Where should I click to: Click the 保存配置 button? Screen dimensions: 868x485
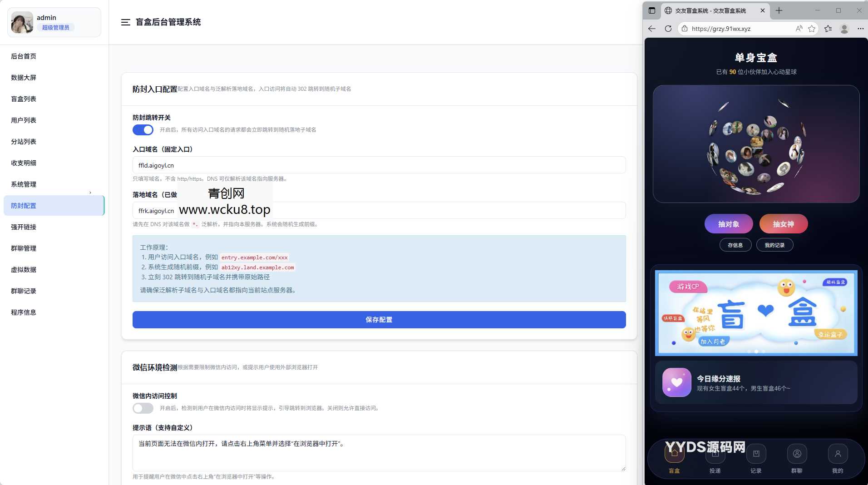(379, 320)
